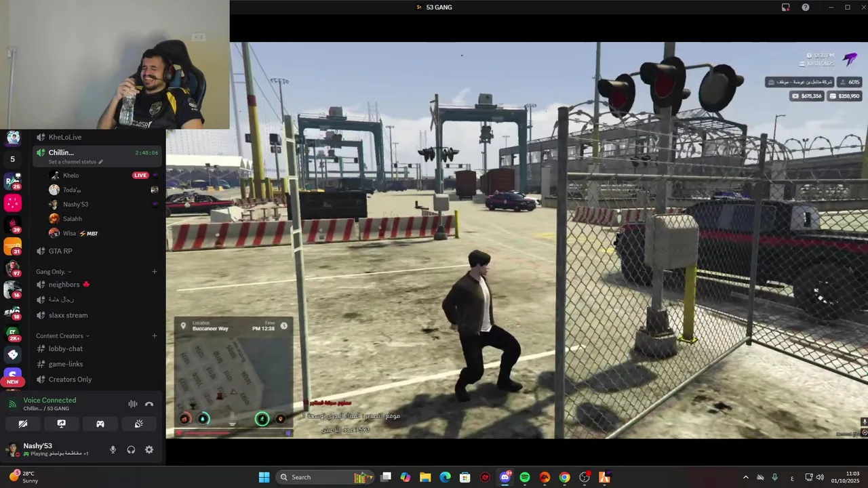
Task: Open Voice Connected connection details
Action: coord(50,400)
